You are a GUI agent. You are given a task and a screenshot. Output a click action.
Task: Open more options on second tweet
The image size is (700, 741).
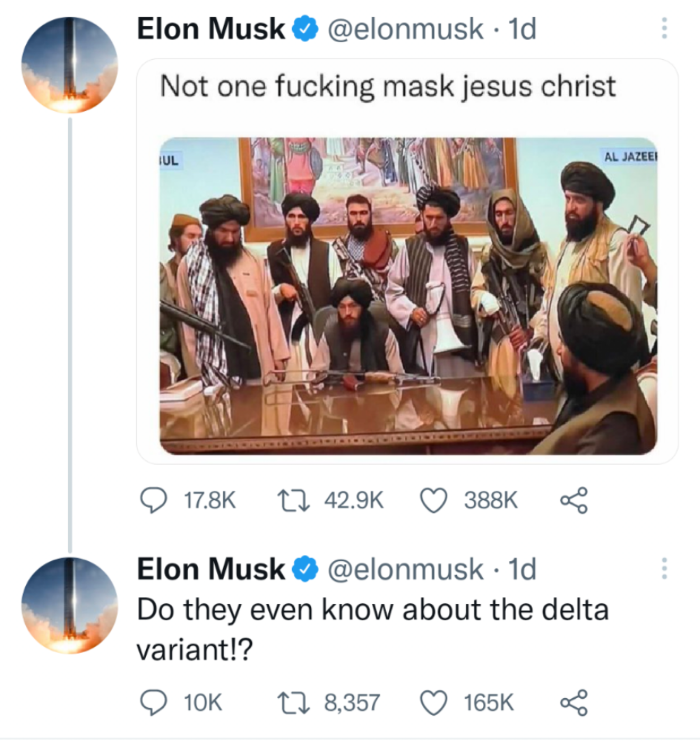tap(664, 568)
